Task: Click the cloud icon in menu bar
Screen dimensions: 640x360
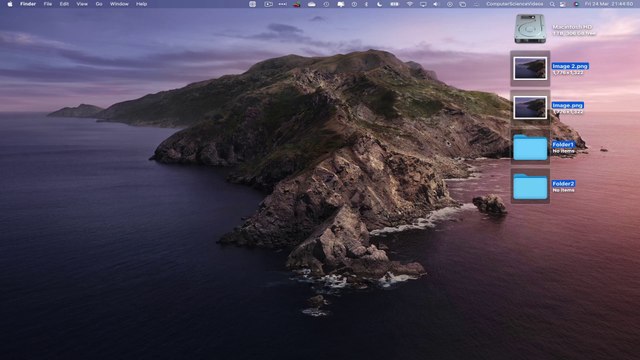Action: pos(311,4)
